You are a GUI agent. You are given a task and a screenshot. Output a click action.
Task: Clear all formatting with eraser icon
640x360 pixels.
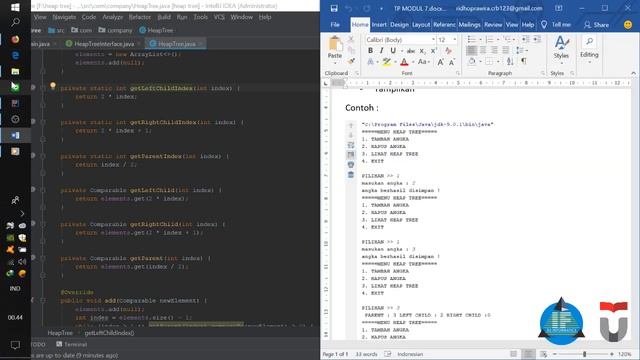tap(448, 51)
